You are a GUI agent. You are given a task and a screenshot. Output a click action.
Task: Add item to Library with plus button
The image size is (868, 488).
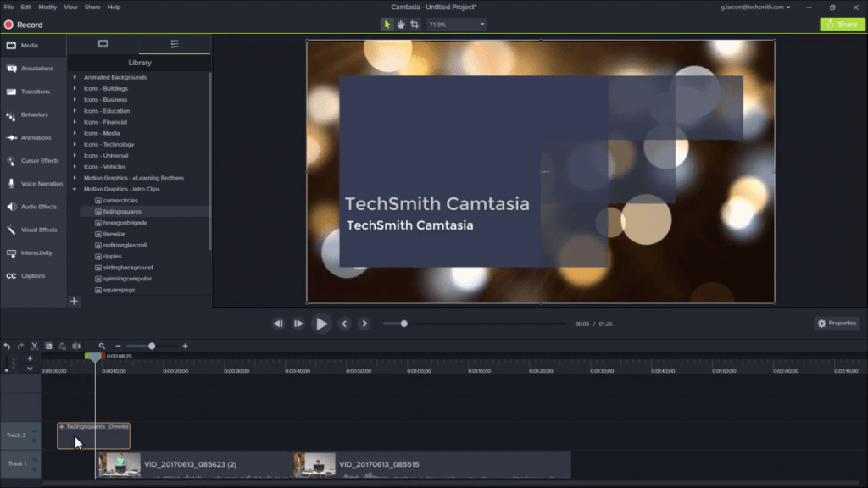tap(75, 302)
